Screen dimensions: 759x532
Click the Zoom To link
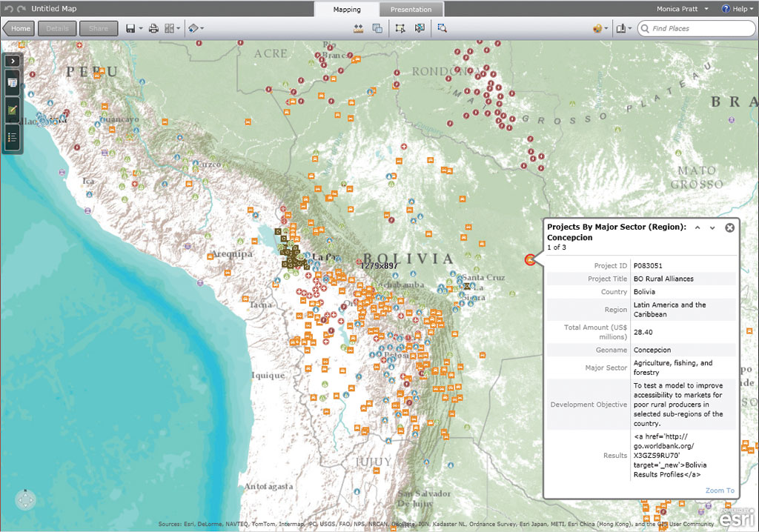click(x=719, y=491)
